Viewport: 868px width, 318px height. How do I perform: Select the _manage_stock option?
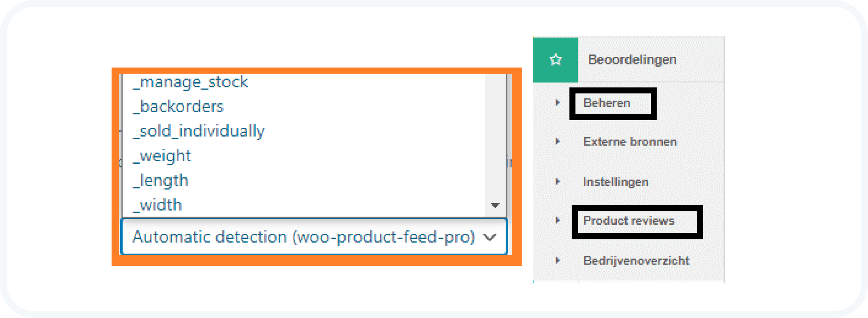click(x=190, y=82)
